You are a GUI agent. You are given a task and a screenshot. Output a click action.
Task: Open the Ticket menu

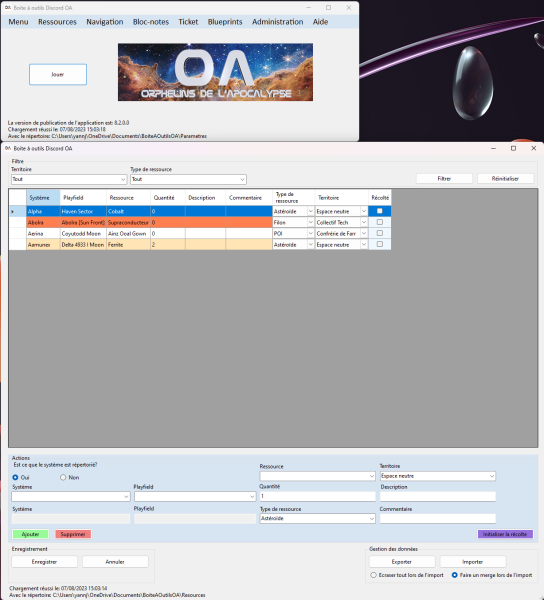tap(188, 22)
